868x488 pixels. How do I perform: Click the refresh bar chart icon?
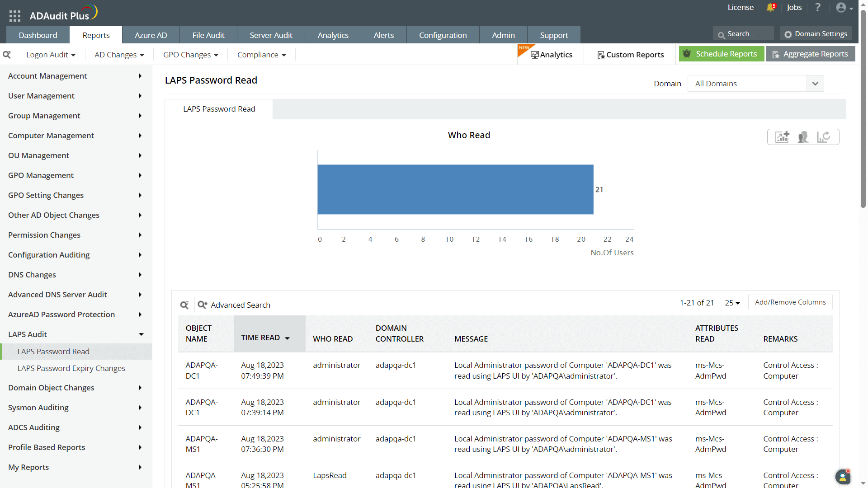tap(823, 137)
